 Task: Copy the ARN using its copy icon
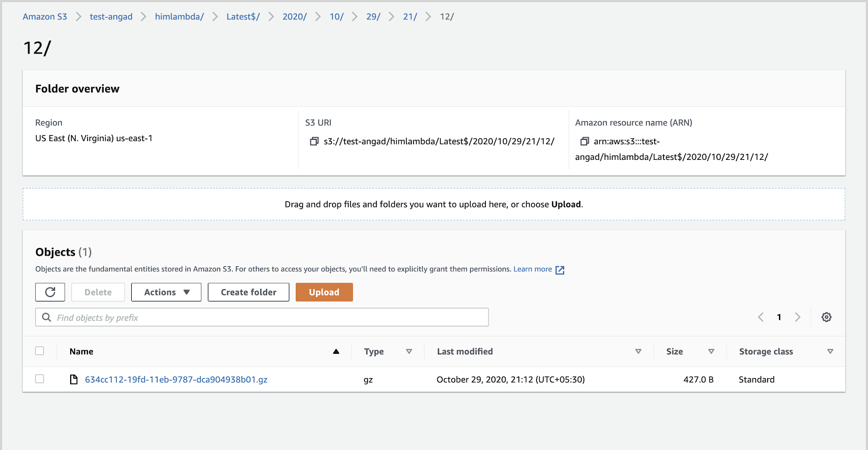tap(584, 142)
